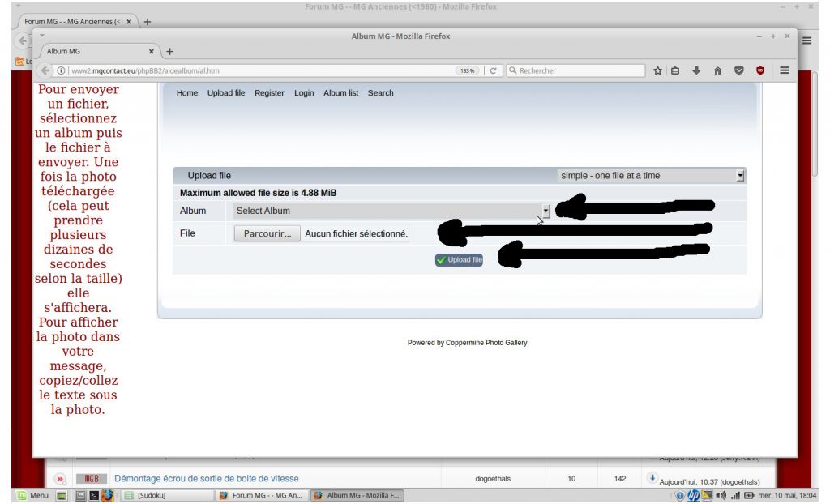The height and width of the screenshot is (504, 830).
Task: Open the 'simple - one file at a time' dropdown
Action: click(x=651, y=176)
